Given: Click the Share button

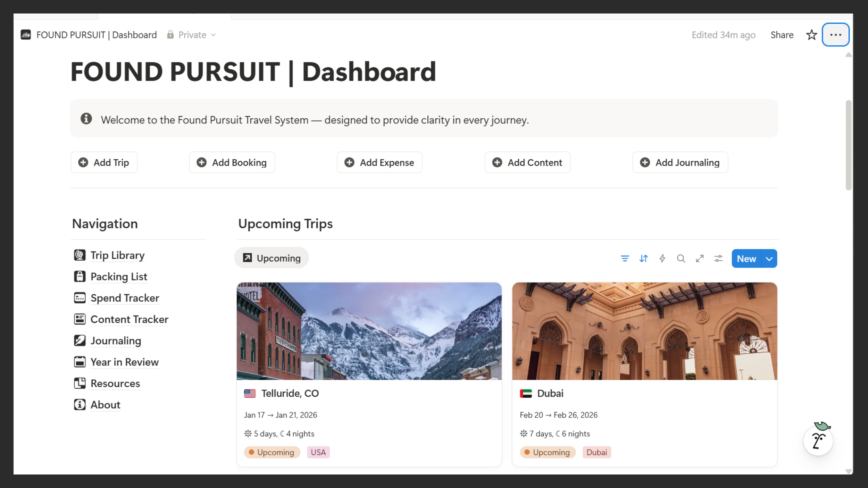Looking at the screenshot, I should click(782, 35).
